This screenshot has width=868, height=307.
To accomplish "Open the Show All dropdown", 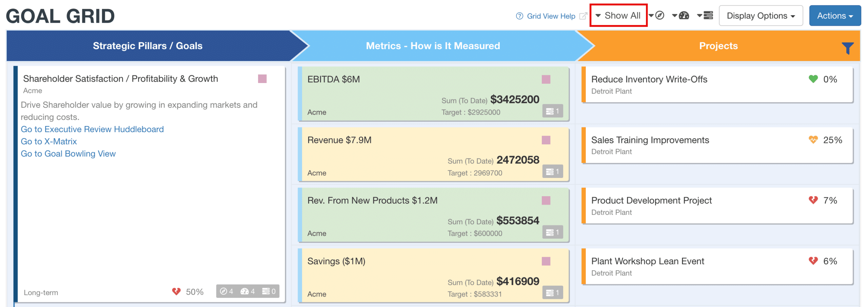I will click(x=618, y=15).
